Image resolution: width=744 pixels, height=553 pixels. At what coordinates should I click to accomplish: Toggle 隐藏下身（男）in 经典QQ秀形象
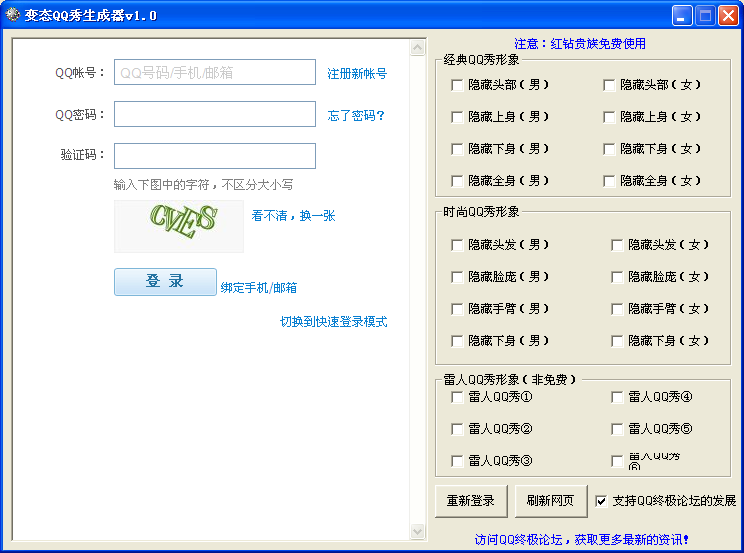coord(457,150)
